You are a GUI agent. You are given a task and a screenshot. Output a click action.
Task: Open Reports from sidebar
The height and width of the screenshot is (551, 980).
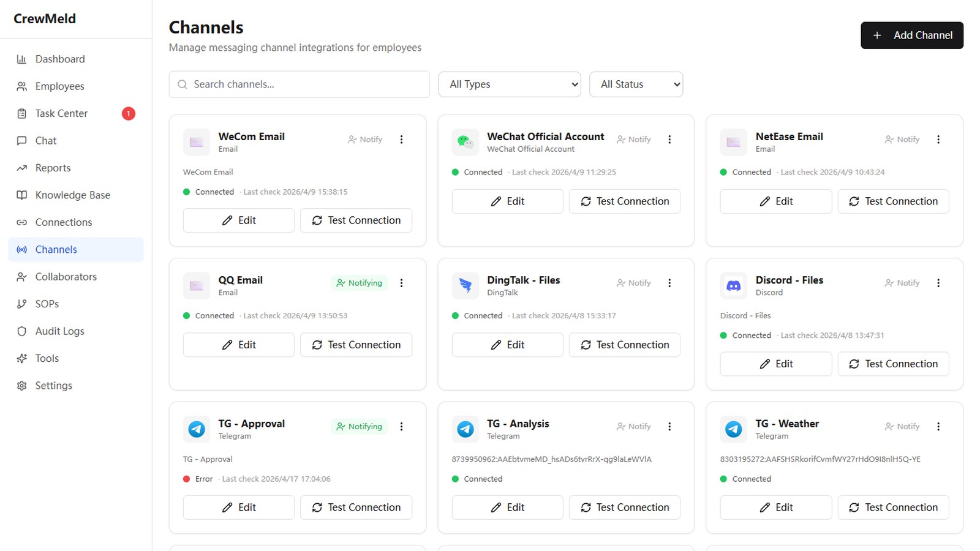pyautogui.click(x=76, y=168)
